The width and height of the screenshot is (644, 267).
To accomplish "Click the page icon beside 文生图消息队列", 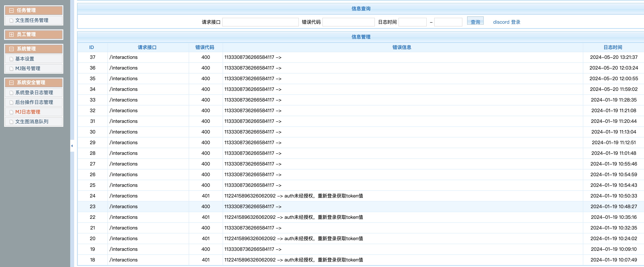I will coord(11,122).
